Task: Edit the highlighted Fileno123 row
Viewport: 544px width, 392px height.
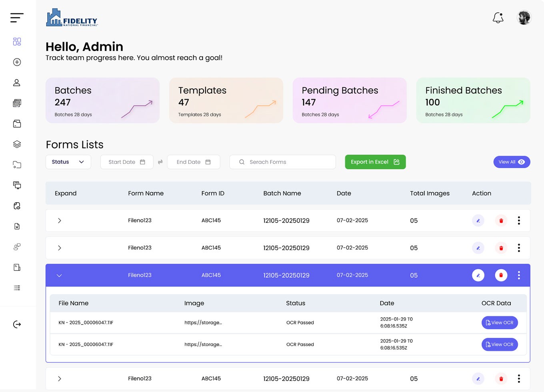Action: click(x=478, y=275)
